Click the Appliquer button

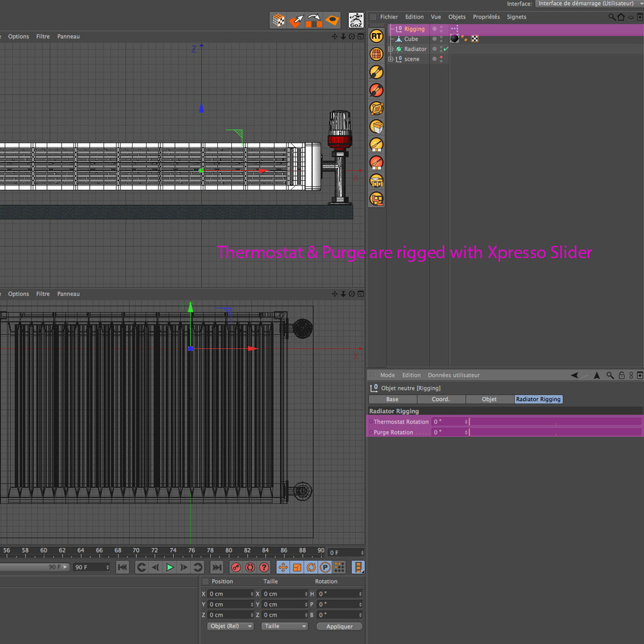(x=339, y=626)
